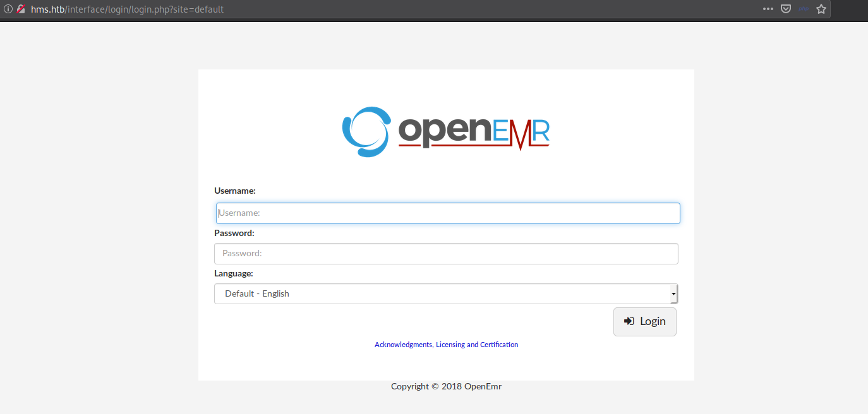The height and width of the screenshot is (414, 868).
Task: Bookmark this page with the star icon
Action: (x=821, y=9)
